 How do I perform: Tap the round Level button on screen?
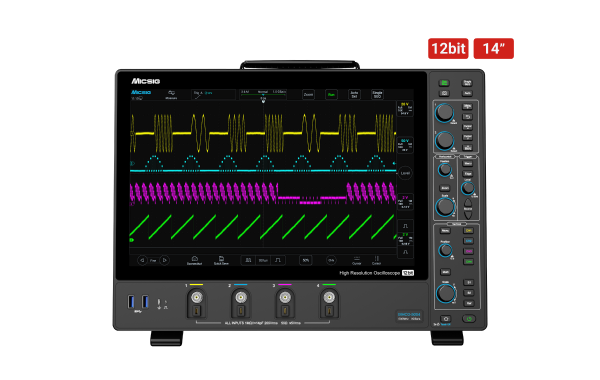(x=405, y=173)
